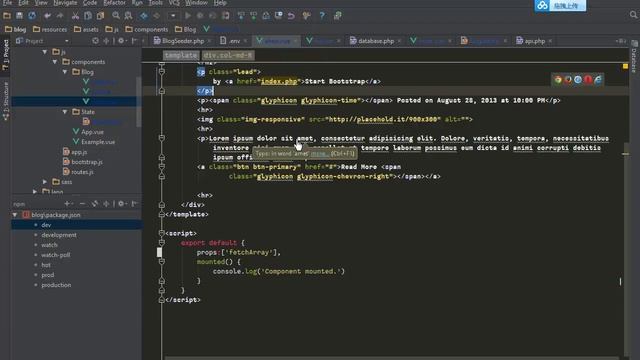Click the Find magnifier toolbar icon
The image size is (640, 360).
[116, 16]
